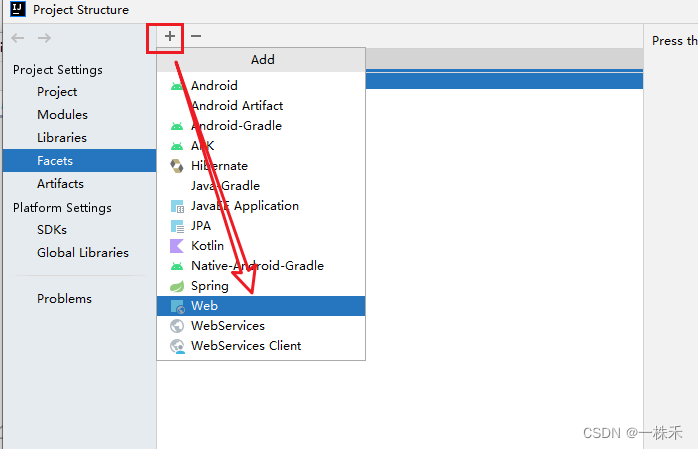This screenshot has height=449, width=698.
Task: Click the Android robot icon
Action: point(177,86)
